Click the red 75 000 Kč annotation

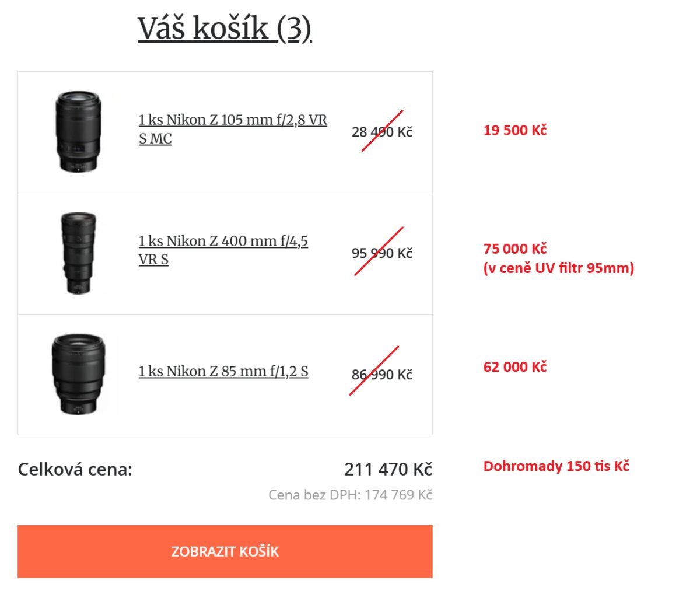point(514,249)
